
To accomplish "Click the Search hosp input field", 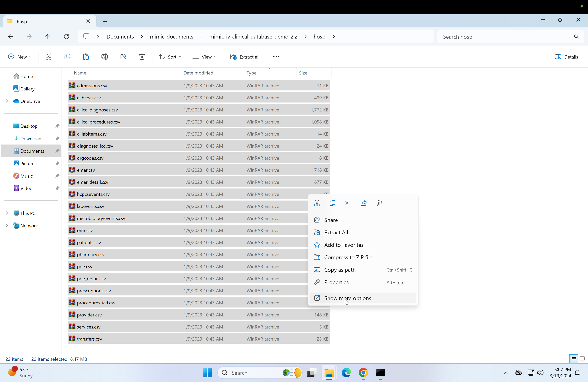I will (507, 37).
